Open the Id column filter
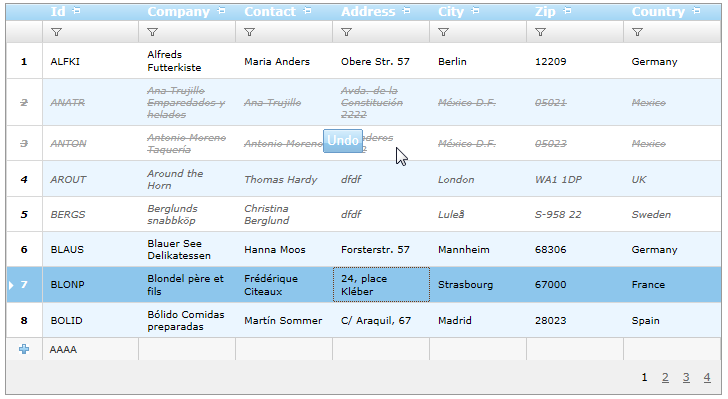Viewport: 728px width, 399px height. click(57, 32)
